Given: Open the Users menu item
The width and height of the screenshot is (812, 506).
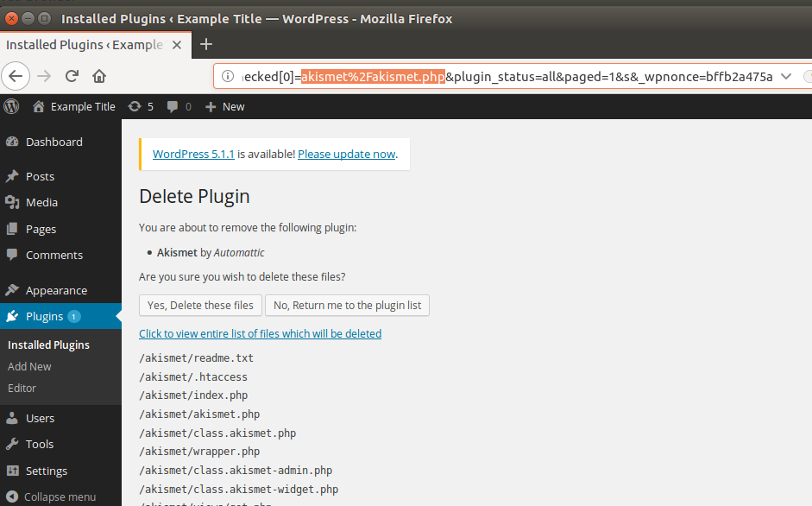Looking at the screenshot, I should point(40,418).
